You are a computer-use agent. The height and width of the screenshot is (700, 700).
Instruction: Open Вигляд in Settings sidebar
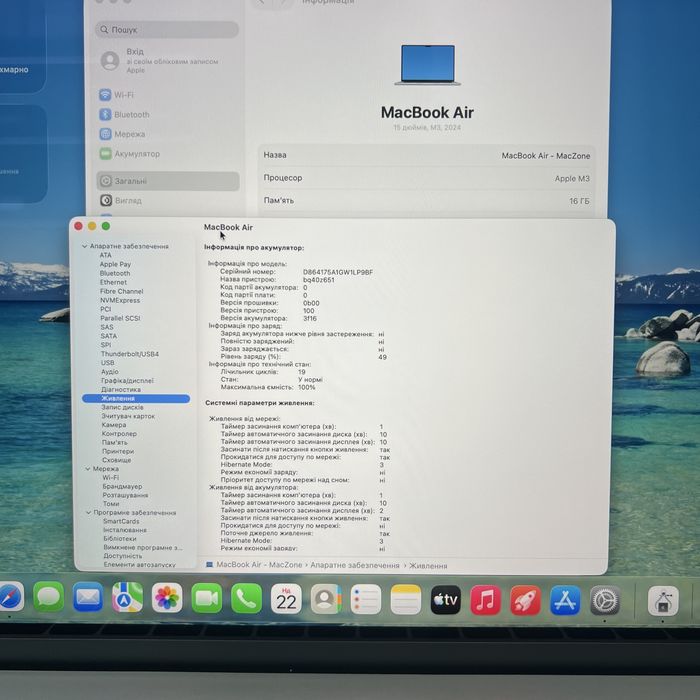point(121,200)
